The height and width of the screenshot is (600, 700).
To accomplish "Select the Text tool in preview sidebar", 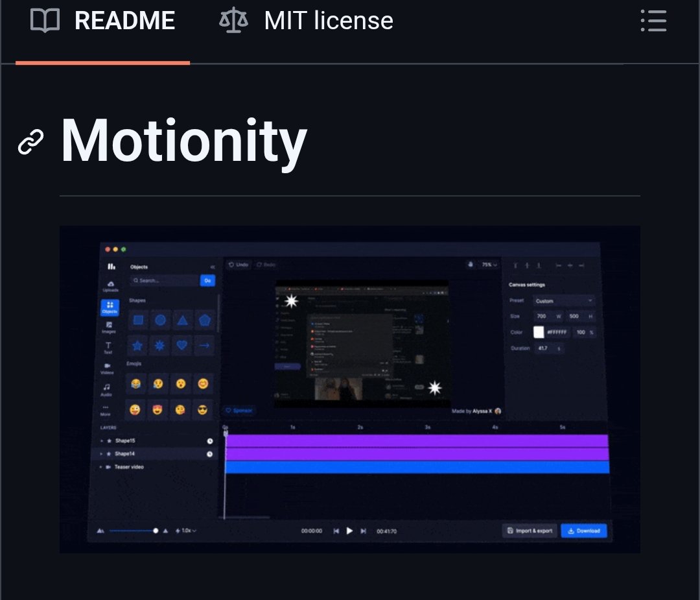I will 108,348.
